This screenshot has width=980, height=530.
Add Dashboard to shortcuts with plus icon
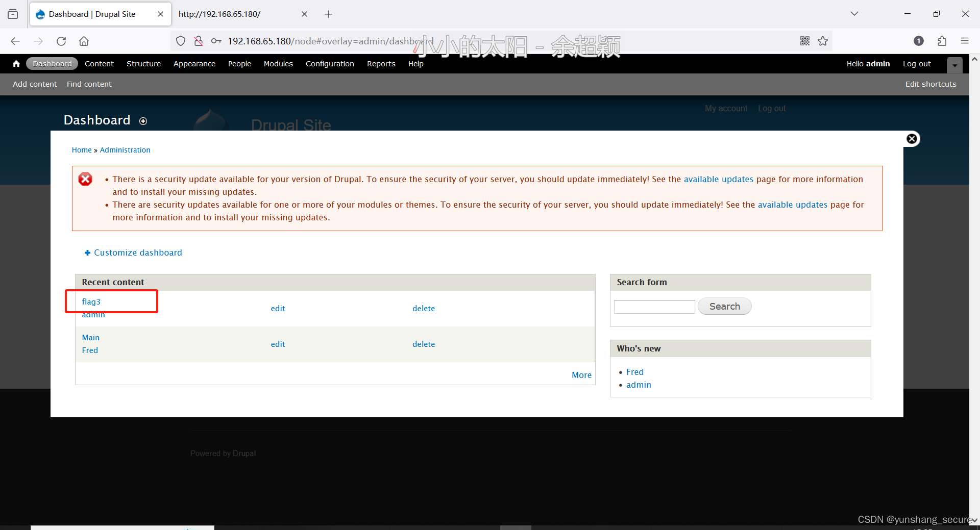point(143,121)
